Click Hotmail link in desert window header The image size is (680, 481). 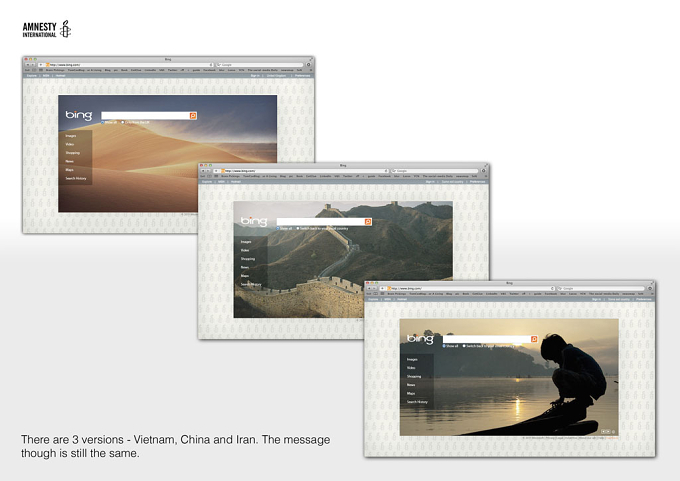(x=60, y=75)
